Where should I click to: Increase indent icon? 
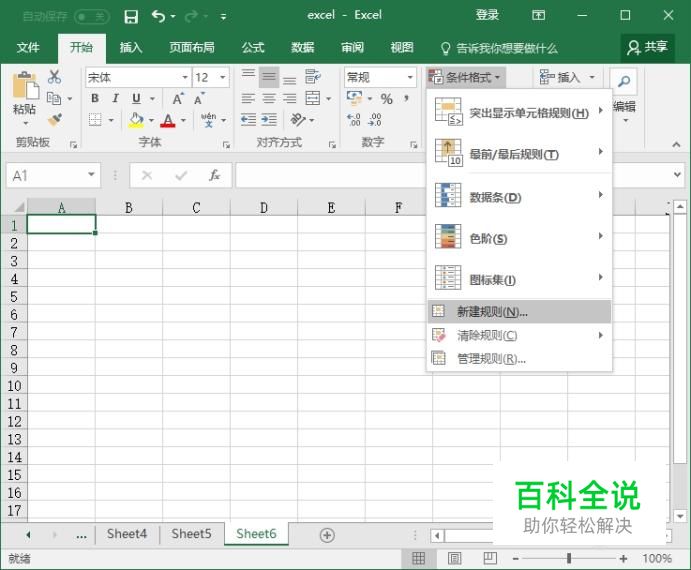pyautogui.click(x=269, y=119)
